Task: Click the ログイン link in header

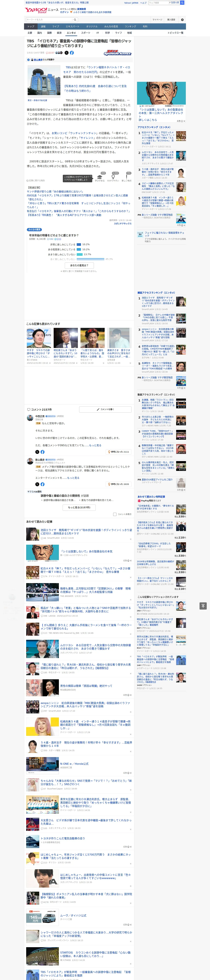Action: point(65,12)
